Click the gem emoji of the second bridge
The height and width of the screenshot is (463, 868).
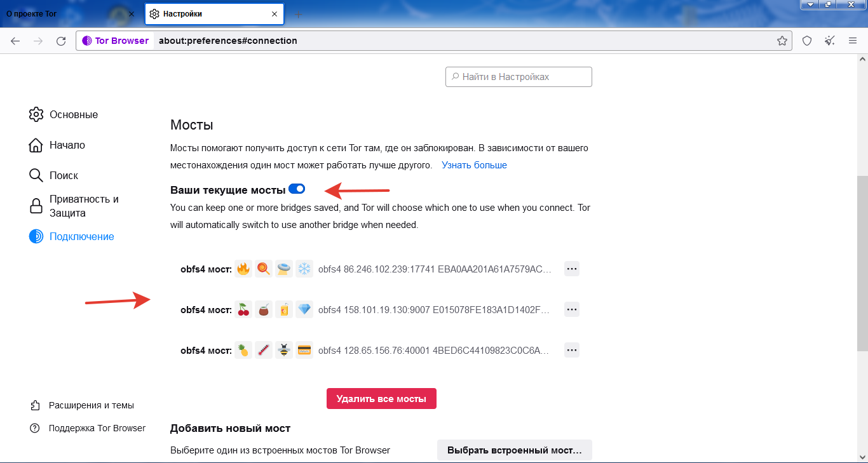(x=304, y=309)
